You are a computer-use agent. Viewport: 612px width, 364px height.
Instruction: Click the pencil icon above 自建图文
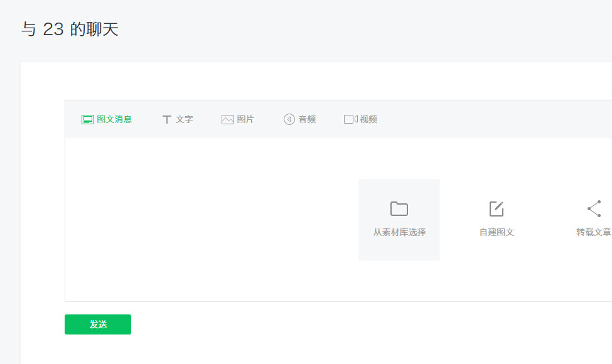tap(496, 208)
